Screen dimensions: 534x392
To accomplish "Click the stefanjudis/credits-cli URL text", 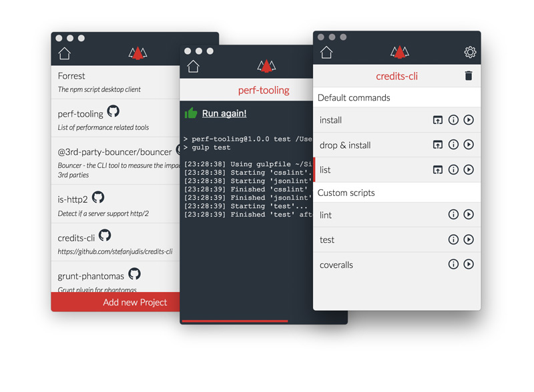I will (x=115, y=252).
